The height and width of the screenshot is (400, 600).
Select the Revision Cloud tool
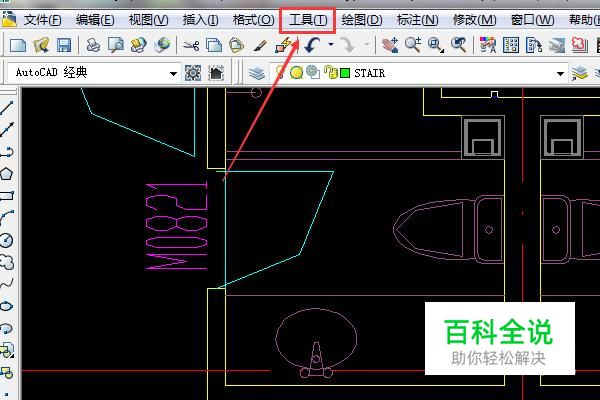pyautogui.click(x=7, y=262)
